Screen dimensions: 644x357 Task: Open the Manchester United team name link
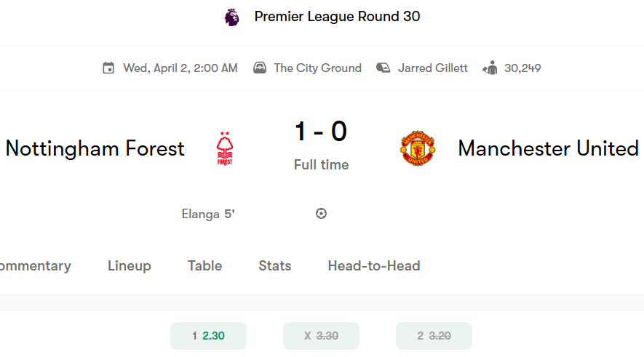click(548, 148)
